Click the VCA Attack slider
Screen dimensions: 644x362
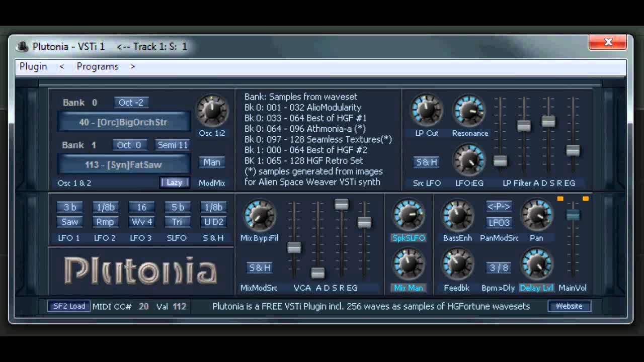coord(294,247)
